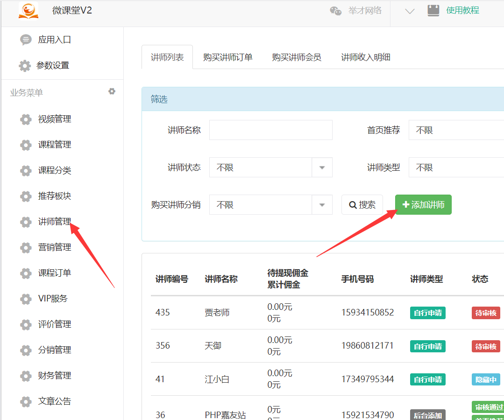
Task: Open 推荐板块 menu item
Action: [55, 196]
